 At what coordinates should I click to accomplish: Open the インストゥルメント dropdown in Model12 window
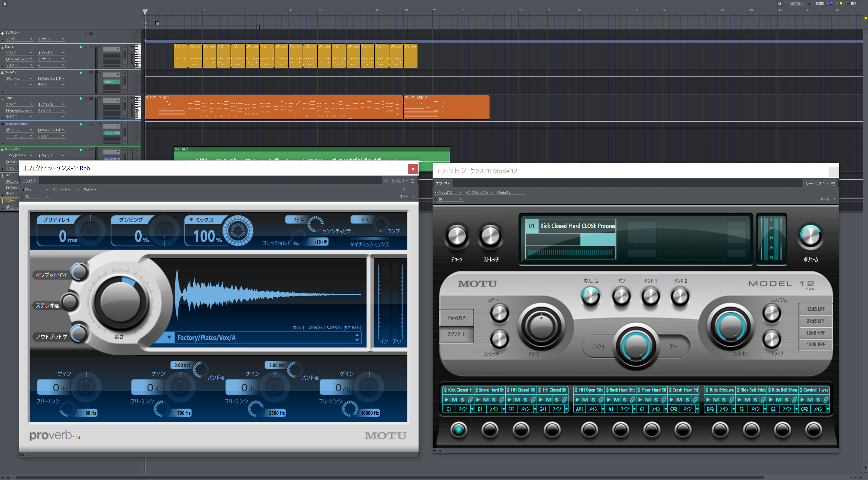pyautogui.click(x=479, y=192)
